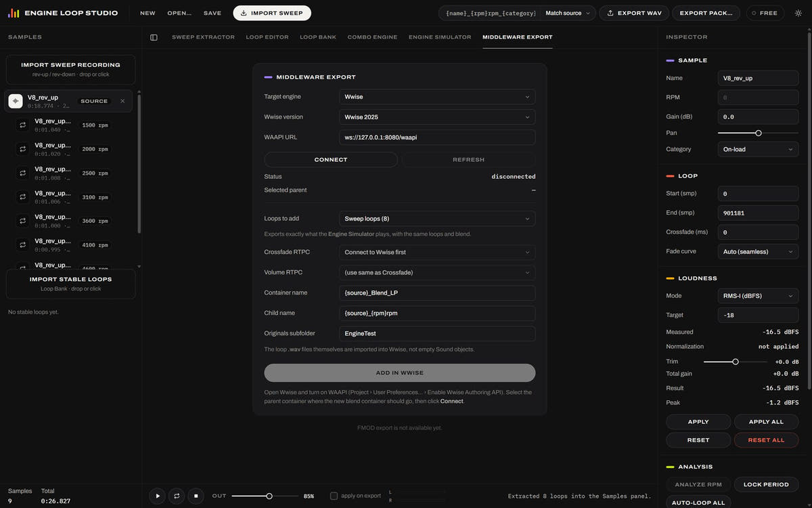Viewport: 812px width, 508px height.
Task: Switch to the Engine Simulator tab
Action: click(x=440, y=37)
